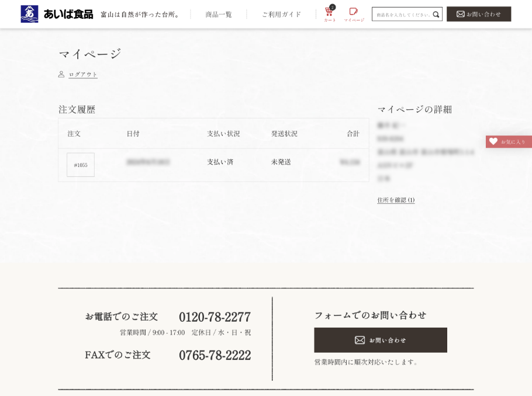Focus the product name search field
532x396 pixels.
point(402,14)
